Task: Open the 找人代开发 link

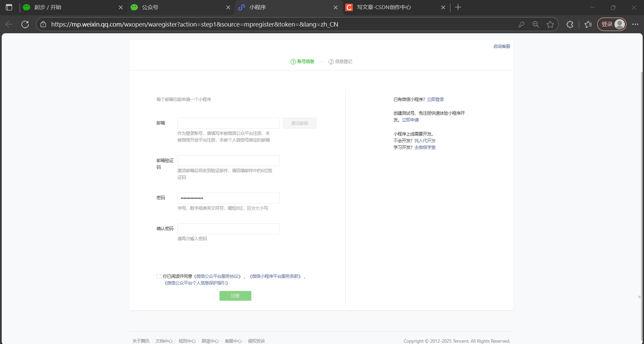Action: pos(425,141)
